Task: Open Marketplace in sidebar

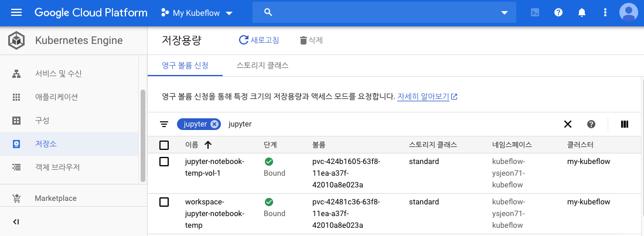Action: (x=56, y=199)
